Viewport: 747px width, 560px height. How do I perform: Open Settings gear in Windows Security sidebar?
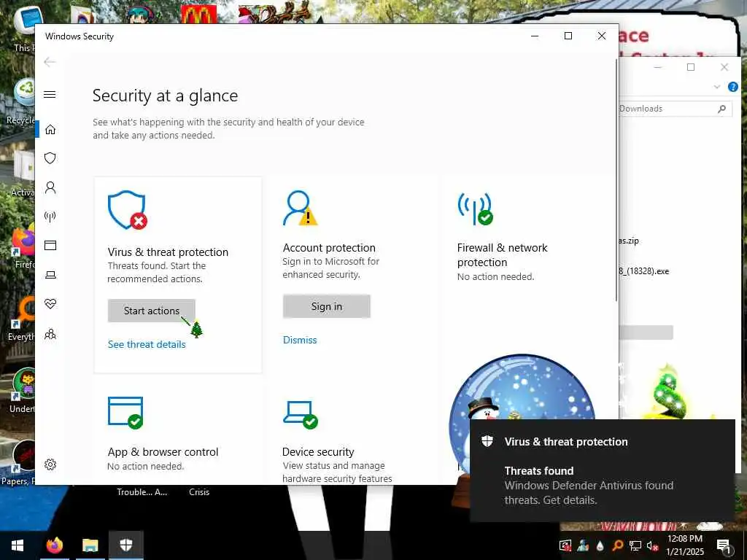(x=50, y=464)
